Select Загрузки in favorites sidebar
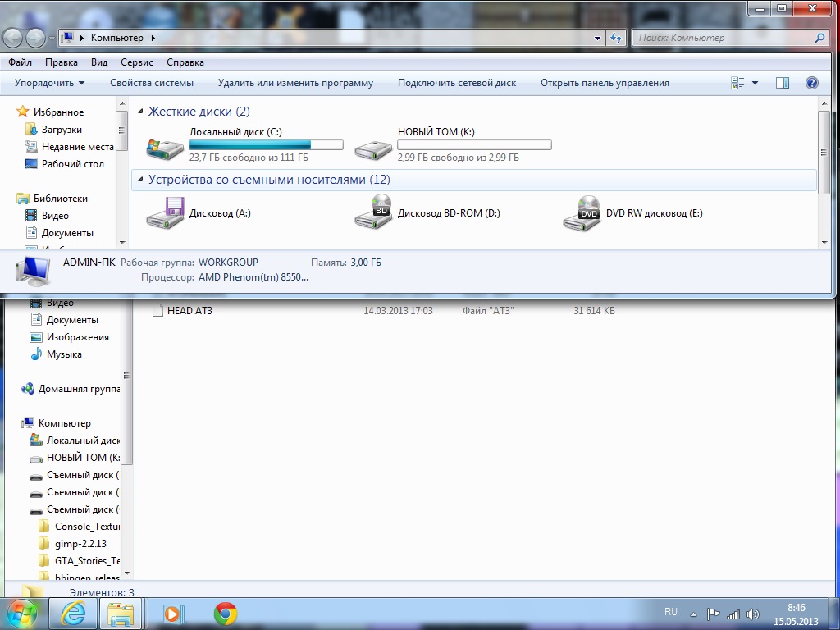 point(62,130)
